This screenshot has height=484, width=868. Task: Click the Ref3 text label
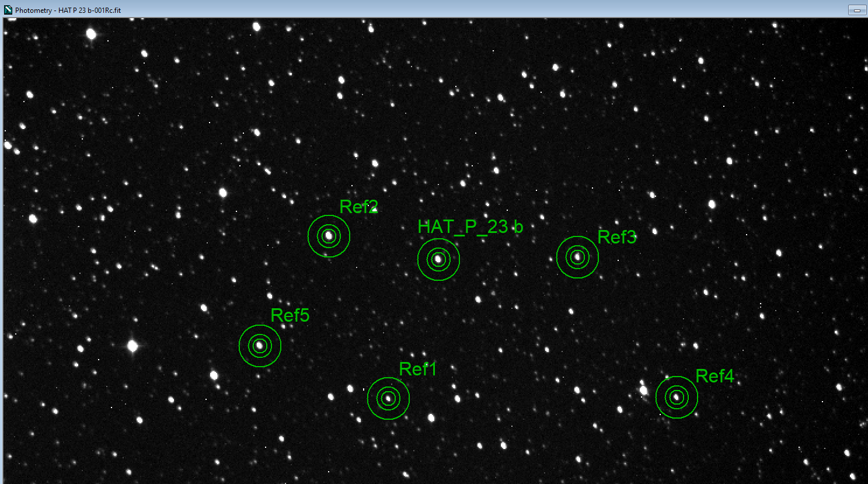click(616, 237)
